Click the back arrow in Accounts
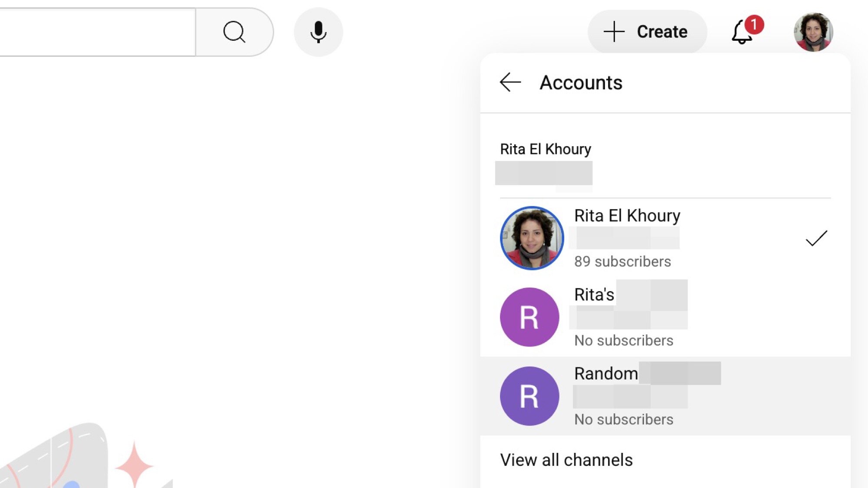 [510, 82]
